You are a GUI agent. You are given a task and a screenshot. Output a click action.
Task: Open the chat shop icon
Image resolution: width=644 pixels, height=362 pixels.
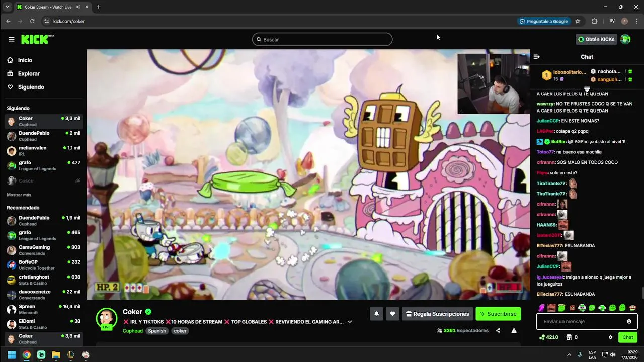tap(569, 337)
